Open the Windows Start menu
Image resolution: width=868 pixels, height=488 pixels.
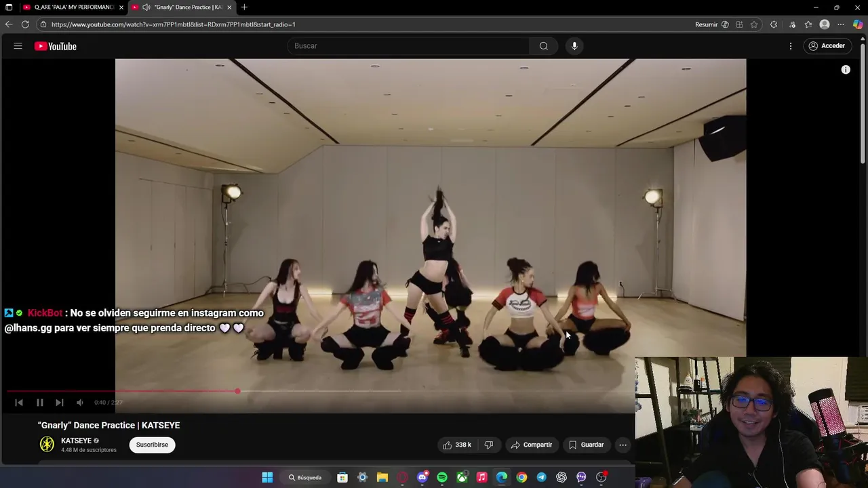point(267,477)
